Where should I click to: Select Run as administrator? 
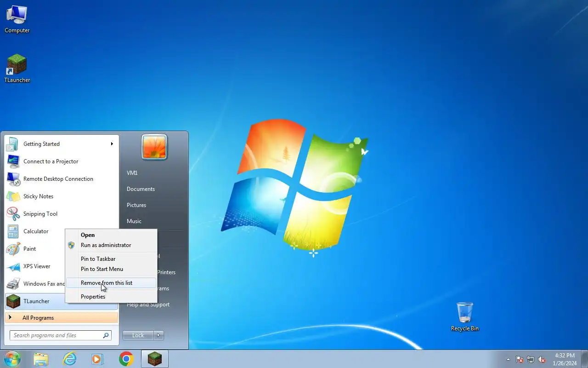pyautogui.click(x=111, y=245)
